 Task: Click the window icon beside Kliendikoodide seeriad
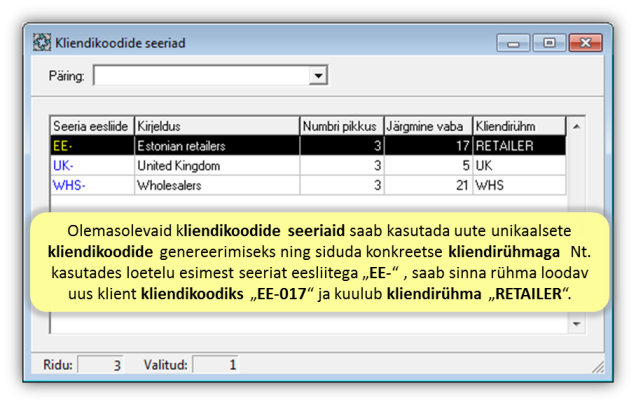point(42,43)
